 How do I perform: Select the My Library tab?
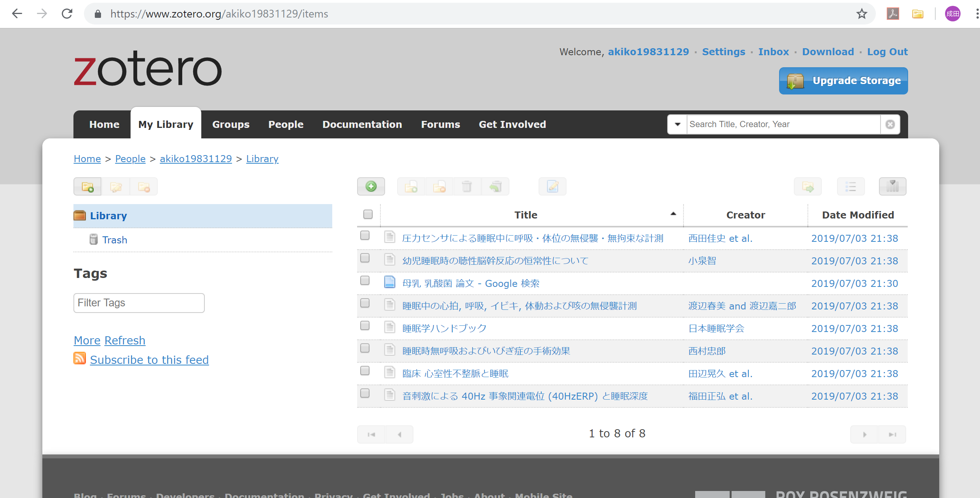pyautogui.click(x=166, y=124)
